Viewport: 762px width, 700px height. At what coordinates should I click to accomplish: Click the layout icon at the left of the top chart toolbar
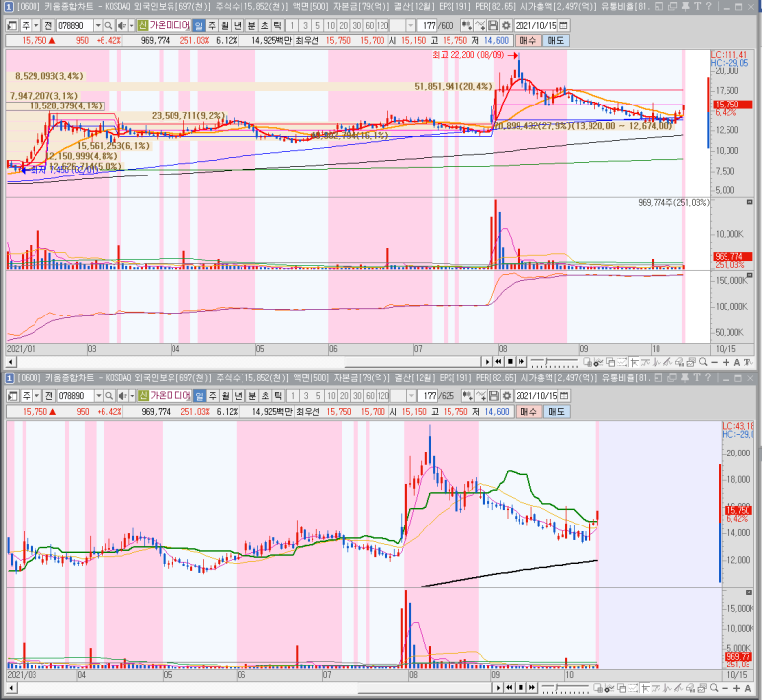point(12,26)
